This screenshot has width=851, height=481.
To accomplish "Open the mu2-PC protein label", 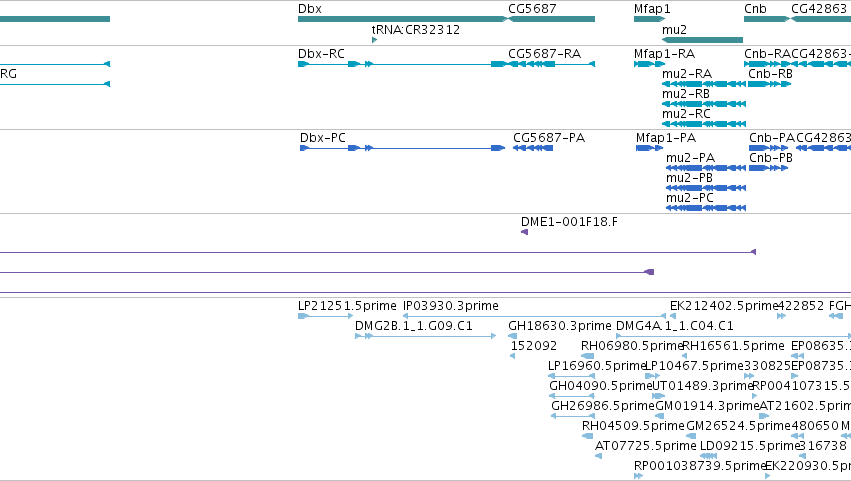I will [690, 198].
